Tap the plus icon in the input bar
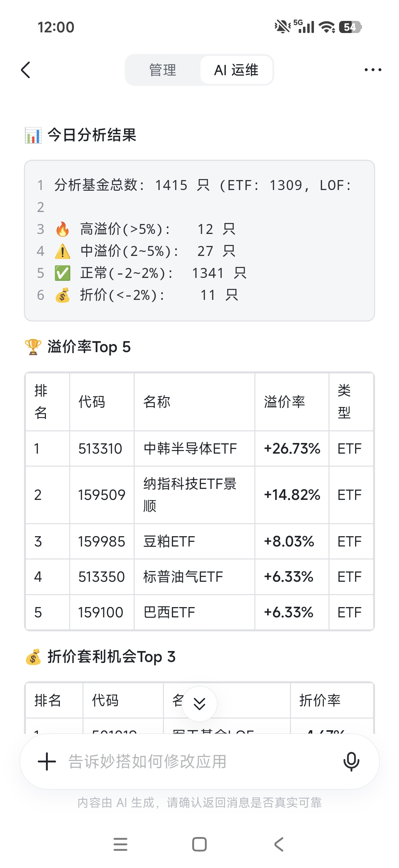This screenshot has width=399, height=868. (47, 761)
